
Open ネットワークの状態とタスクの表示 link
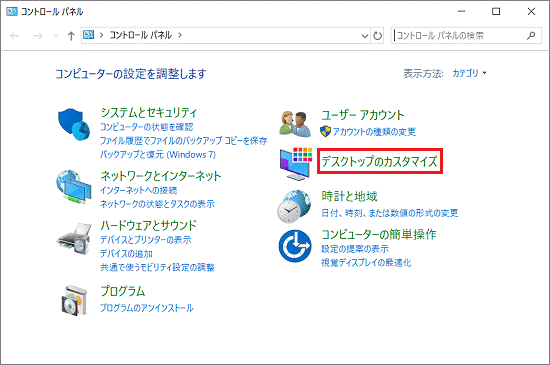pyautogui.click(x=157, y=204)
